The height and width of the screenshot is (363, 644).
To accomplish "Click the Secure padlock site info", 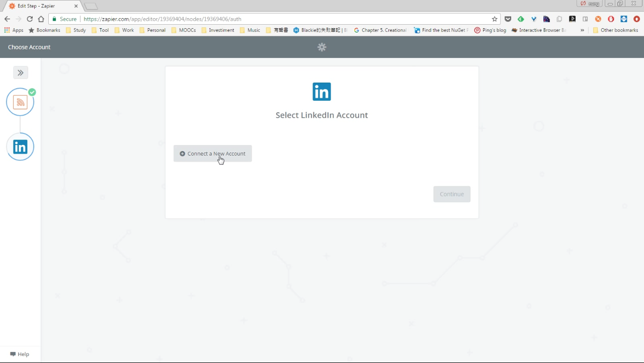I will click(64, 19).
